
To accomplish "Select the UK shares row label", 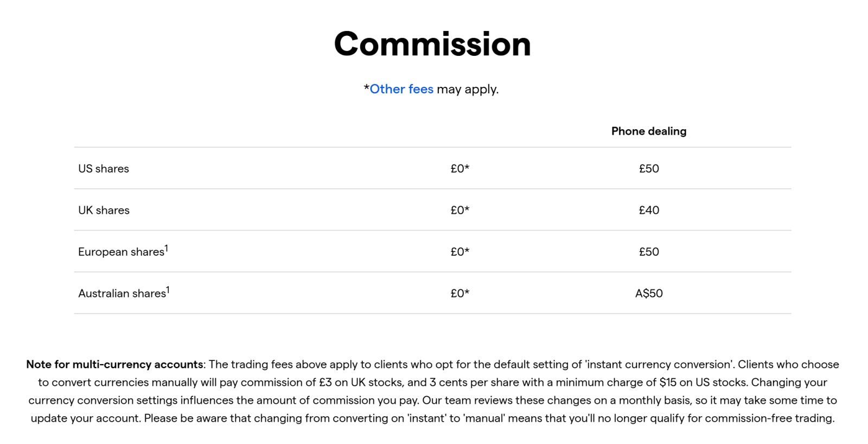I will (104, 211).
